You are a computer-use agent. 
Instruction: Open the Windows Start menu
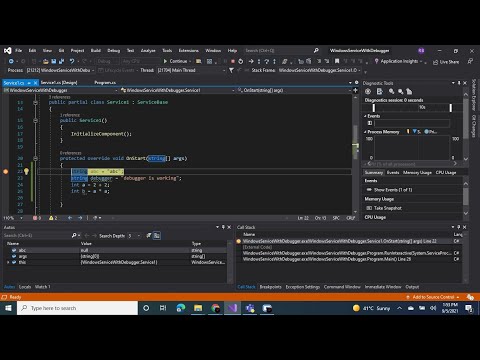[8, 308]
